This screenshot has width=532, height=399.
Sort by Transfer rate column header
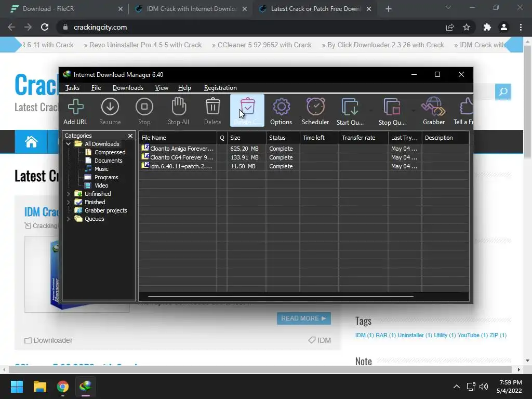[363, 138]
